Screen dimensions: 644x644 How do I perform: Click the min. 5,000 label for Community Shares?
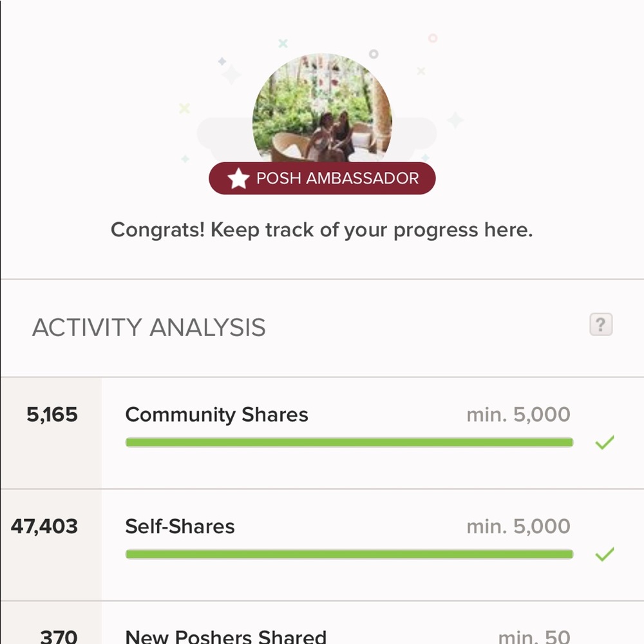pyautogui.click(x=518, y=414)
